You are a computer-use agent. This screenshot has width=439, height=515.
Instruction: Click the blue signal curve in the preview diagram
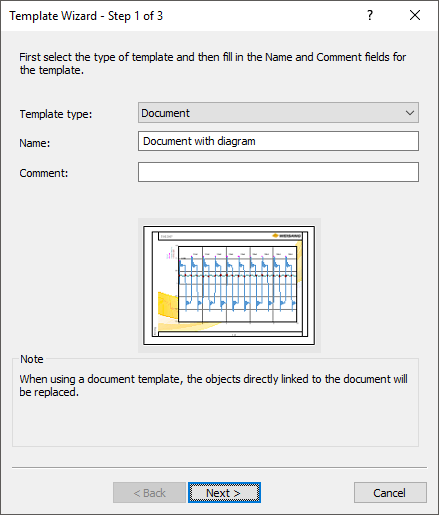coord(237,283)
